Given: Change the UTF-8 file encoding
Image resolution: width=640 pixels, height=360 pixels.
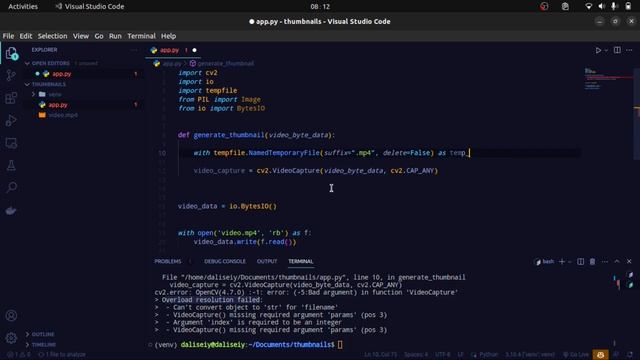Looking at the screenshot, I should point(442,355).
